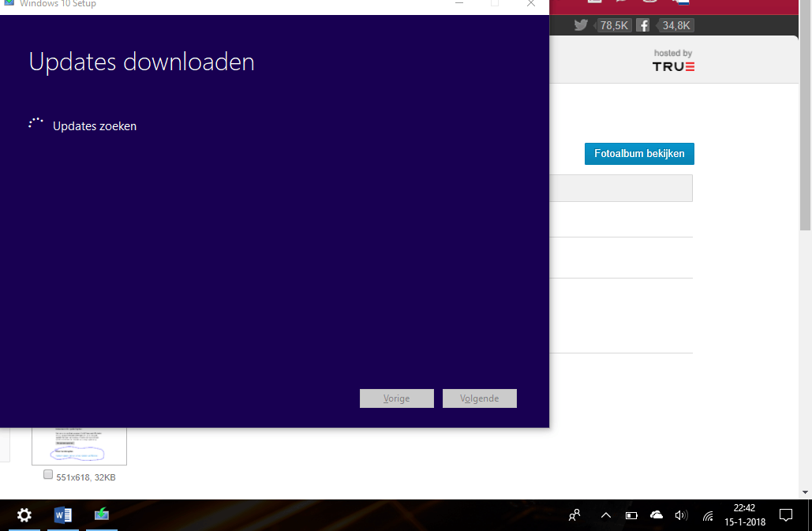
Task: Click the scrollbar down arrow in browser
Action: click(805, 492)
